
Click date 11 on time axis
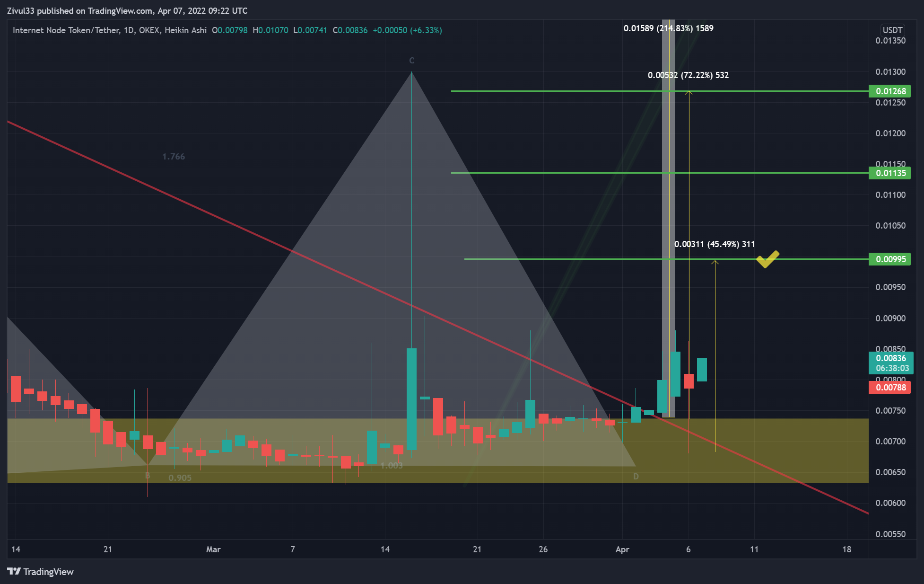coord(754,549)
